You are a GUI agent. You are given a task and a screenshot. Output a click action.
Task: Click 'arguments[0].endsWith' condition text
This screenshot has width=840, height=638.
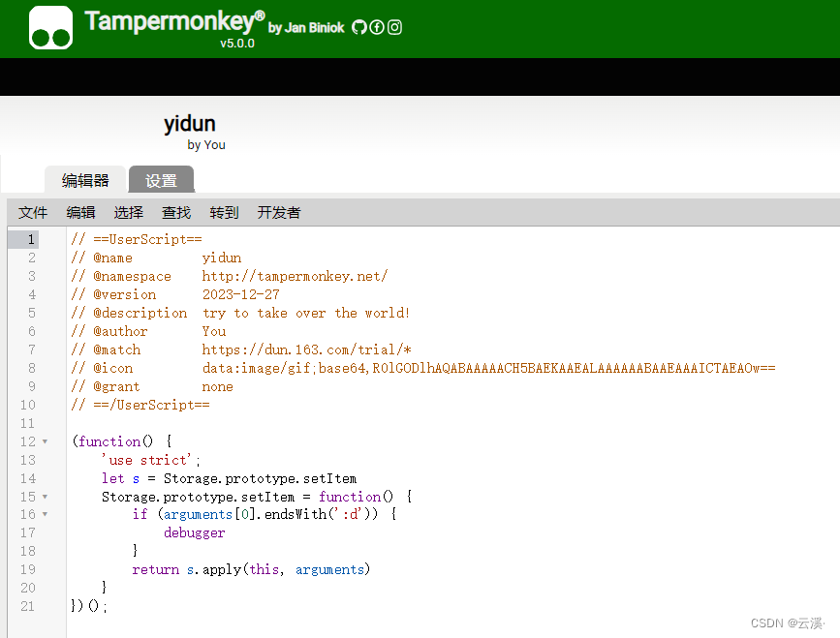(244, 514)
